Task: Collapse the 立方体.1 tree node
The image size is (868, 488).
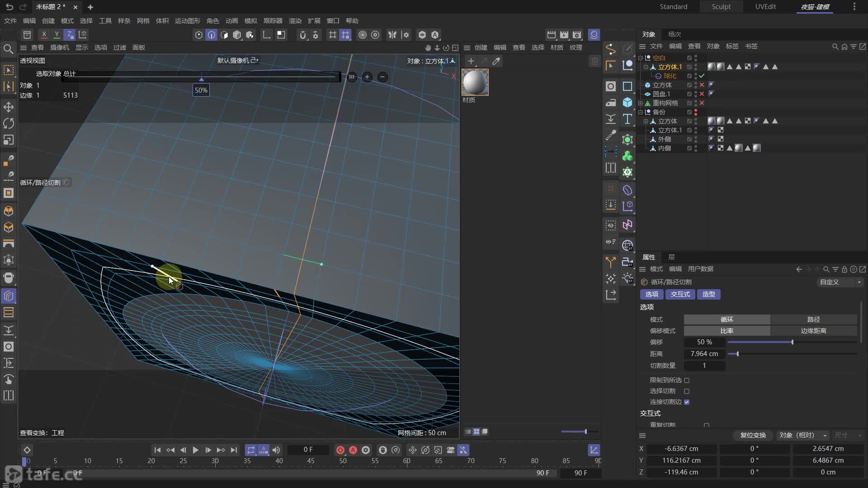Action: 646,67
